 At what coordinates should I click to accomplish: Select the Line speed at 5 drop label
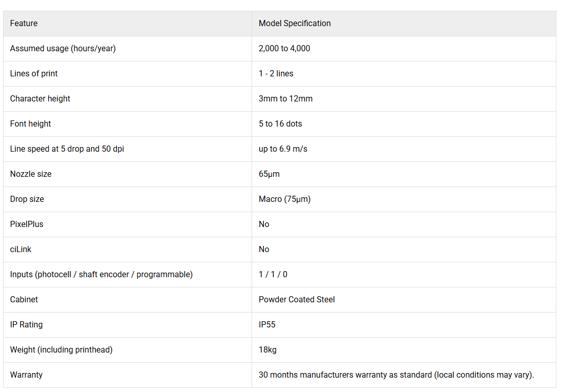(x=67, y=149)
